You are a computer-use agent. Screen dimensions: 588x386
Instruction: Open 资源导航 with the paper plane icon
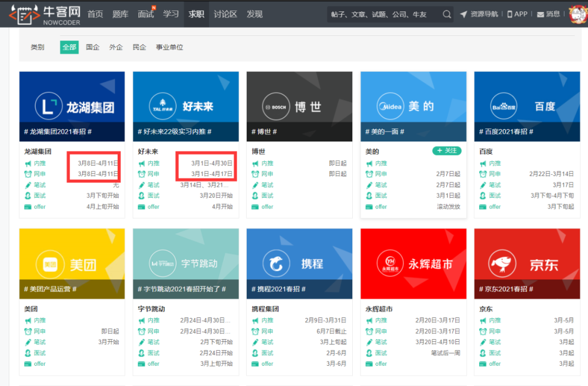[x=479, y=14]
